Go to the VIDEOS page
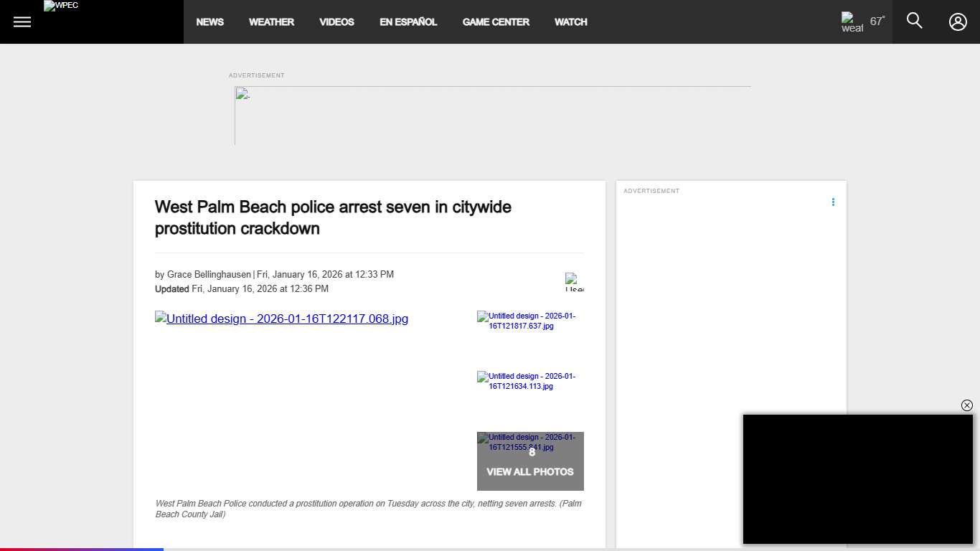980x551 pixels. 336,22
